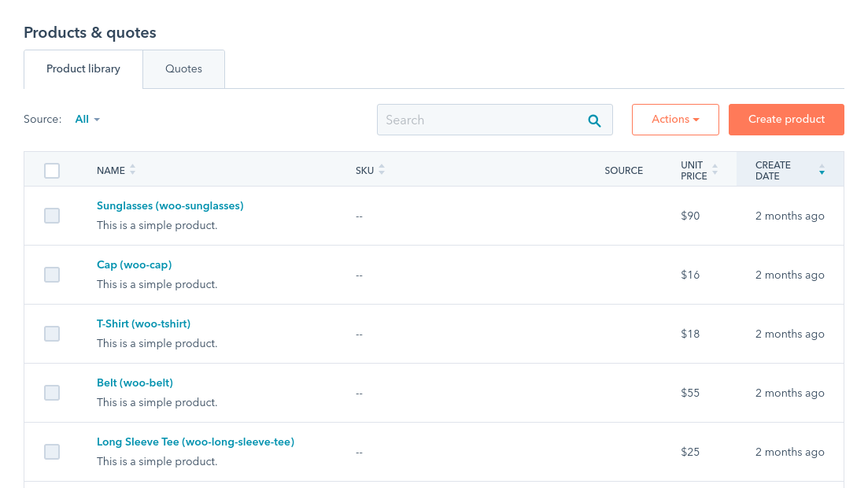This screenshot has width=868, height=488.
Task: Check the Sunglasses product row checkbox
Action: (52, 216)
